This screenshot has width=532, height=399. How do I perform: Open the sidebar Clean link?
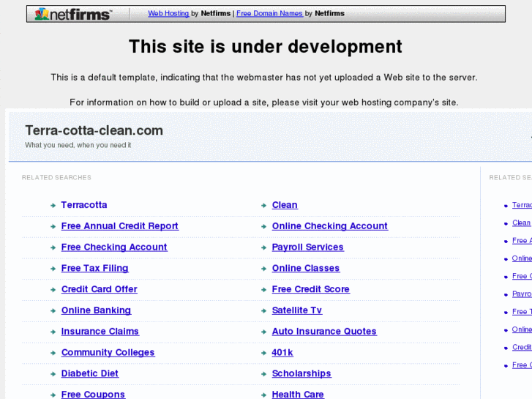[521, 223]
